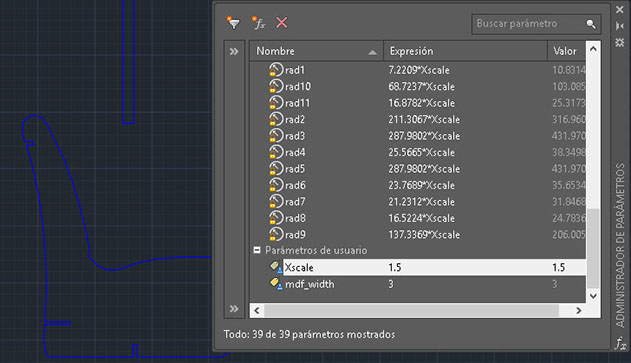Select the rad2 parameter name
This screenshot has height=363, width=631.
295,120
